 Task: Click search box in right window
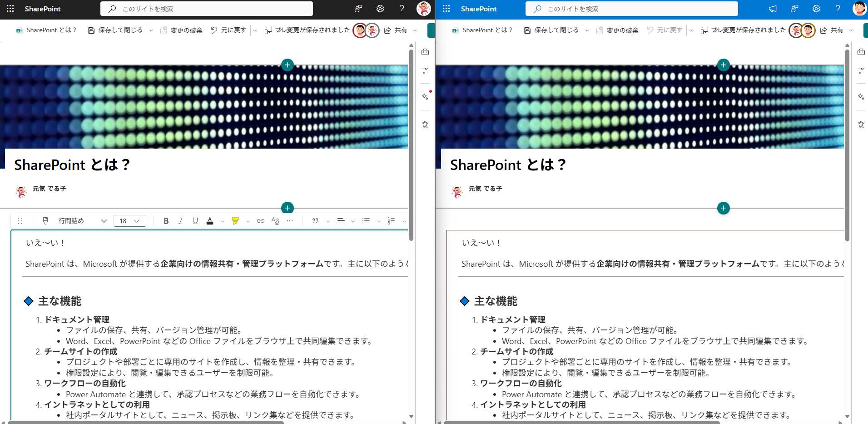(632, 9)
